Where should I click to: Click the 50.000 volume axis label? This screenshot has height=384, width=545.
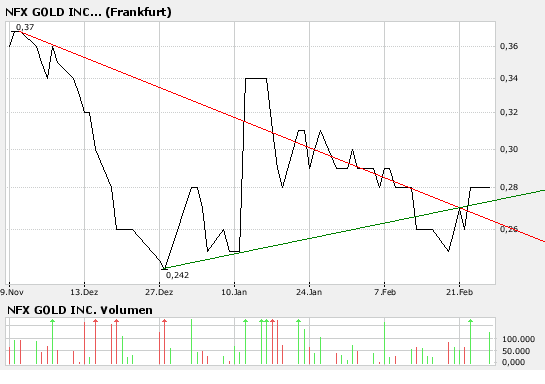(516, 351)
